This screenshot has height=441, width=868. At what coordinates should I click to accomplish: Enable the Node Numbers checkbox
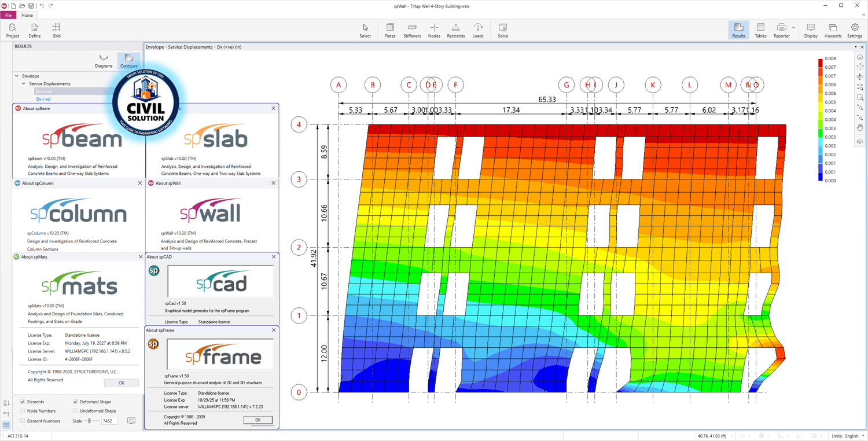tap(23, 411)
